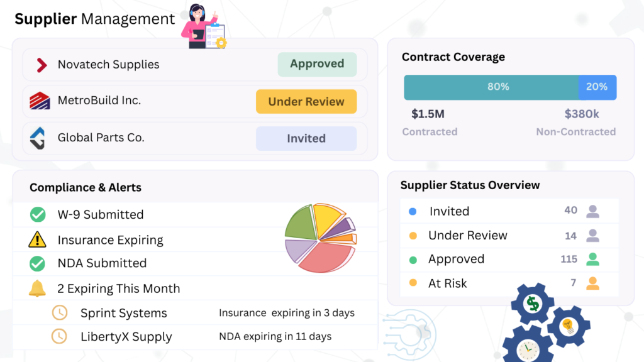Click the dollar sign gear icon
Screen dimensions: 644x362
point(533,305)
